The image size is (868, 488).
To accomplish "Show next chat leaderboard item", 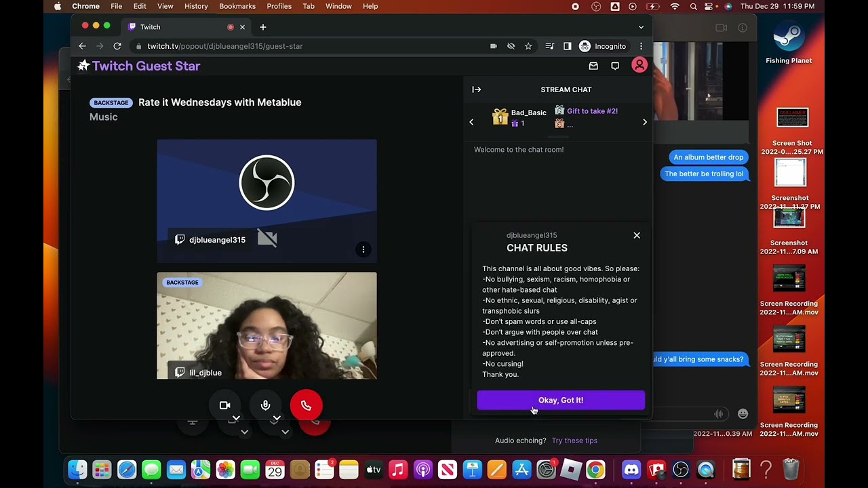I will coord(645,122).
